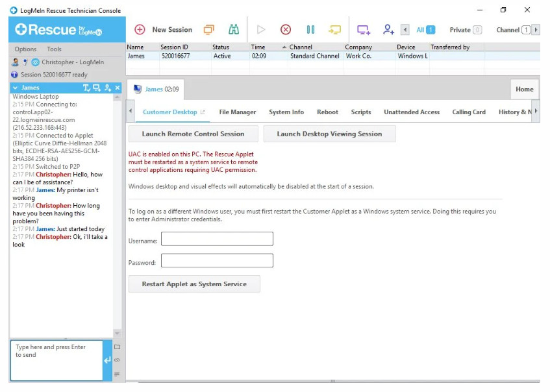The image size is (550, 392).
Task: Click the green binoculars monitoring icon
Action: (234, 30)
